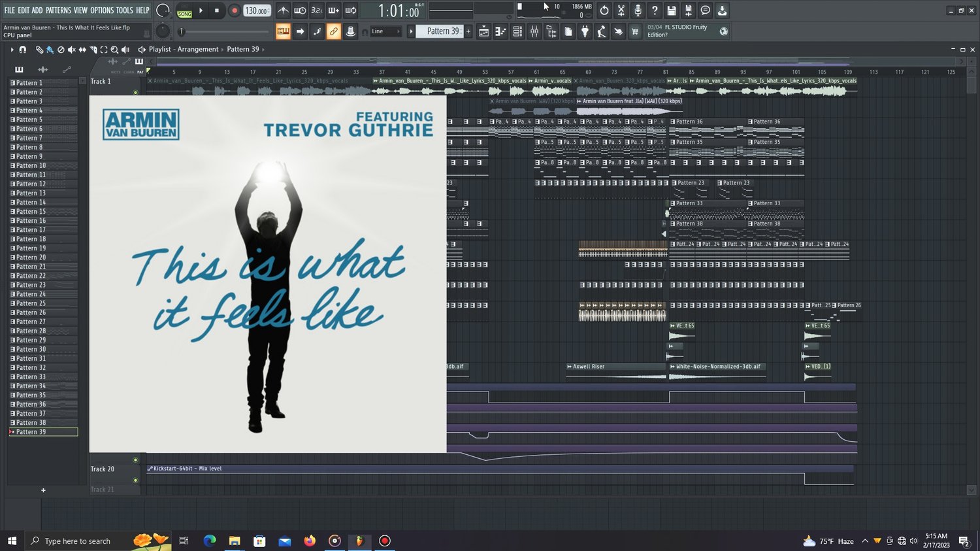Open the Playlist - Arrangement breadcrumb menu
Viewport: 980px width, 551px height.
[x=184, y=49]
